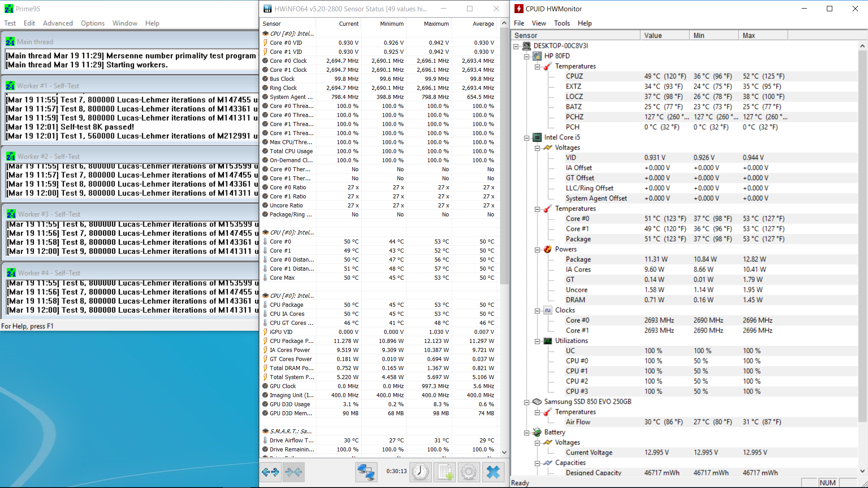Screen dimensions: 868x488
Task: Open Tools menu in HWMonitor
Action: click(562, 23)
